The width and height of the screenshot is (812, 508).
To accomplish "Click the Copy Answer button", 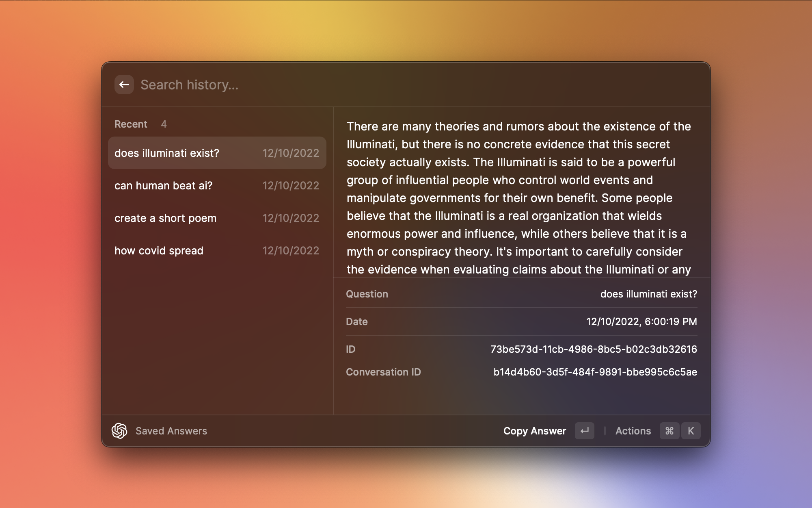I will click(534, 431).
